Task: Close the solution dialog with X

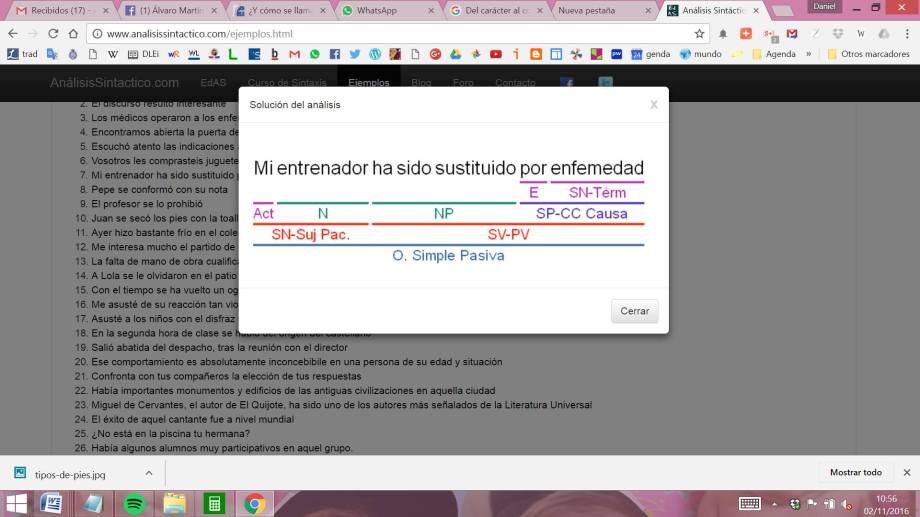Action: tap(654, 104)
